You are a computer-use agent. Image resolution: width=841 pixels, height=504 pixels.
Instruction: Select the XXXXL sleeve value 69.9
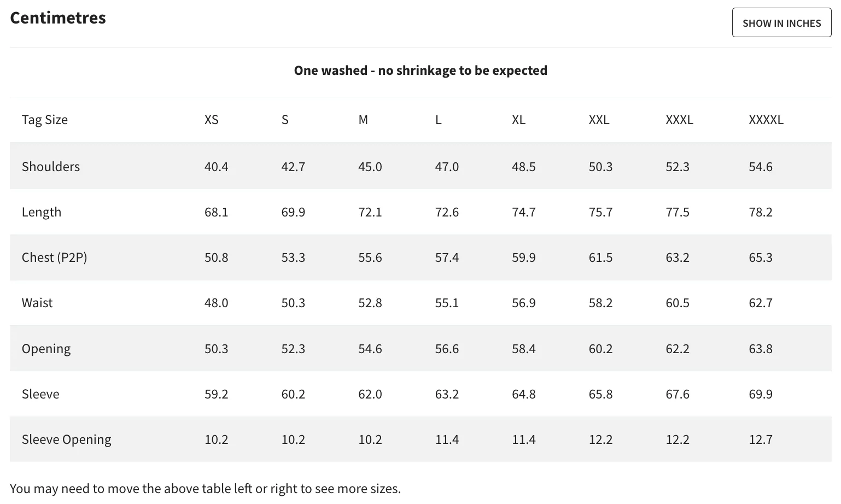tap(761, 394)
